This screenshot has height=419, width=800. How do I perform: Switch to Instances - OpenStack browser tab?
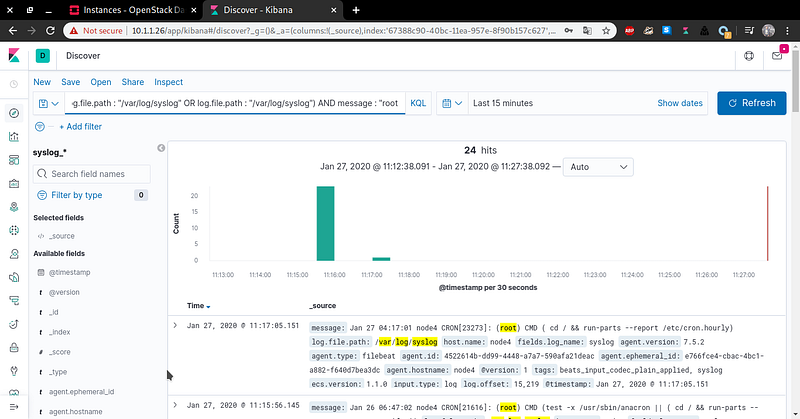pos(134,10)
